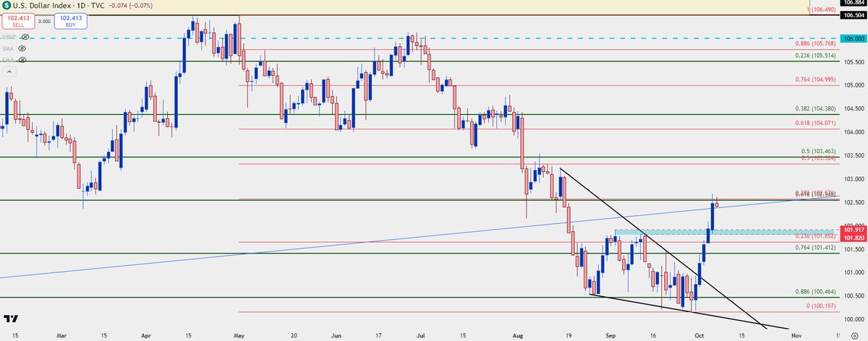Click the 0.000 spread value
The height and width of the screenshot is (341, 868).
tap(44, 22)
